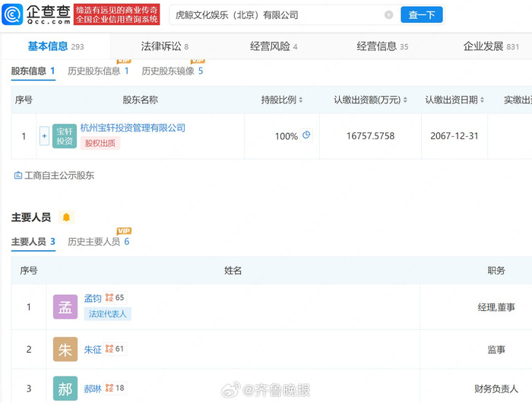The height and width of the screenshot is (403, 532).
Task: Click the 主要人员 section heading
Action: [x=31, y=217]
